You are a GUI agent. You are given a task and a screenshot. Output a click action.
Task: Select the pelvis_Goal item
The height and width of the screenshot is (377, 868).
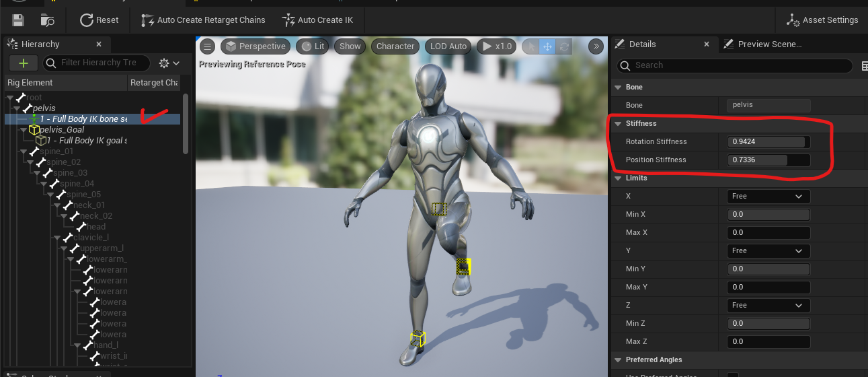pyautogui.click(x=61, y=129)
